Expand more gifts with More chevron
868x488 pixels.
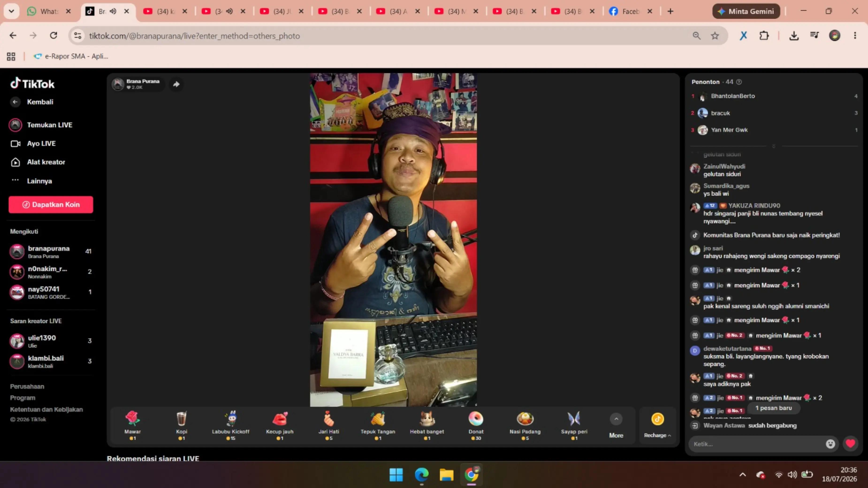click(x=616, y=419)
